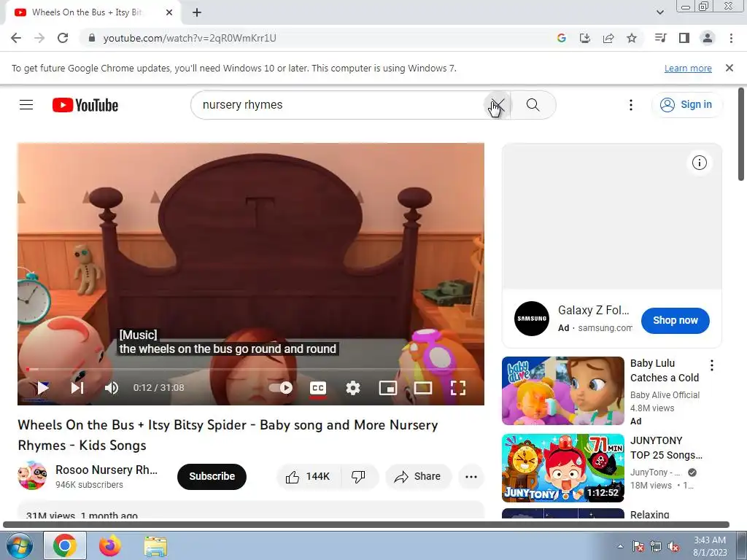Open network icon in system tray

pyautogui.click(x=656, y=546)
